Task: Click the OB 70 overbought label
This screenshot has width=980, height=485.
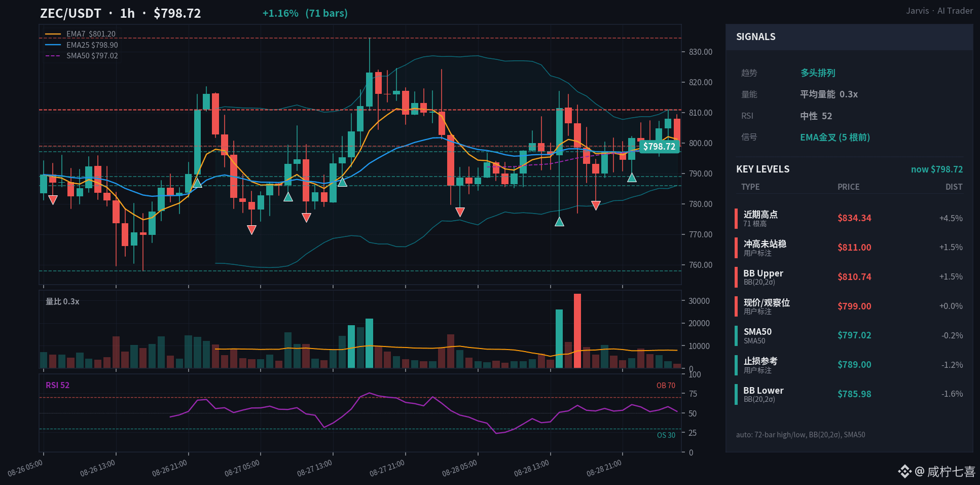Action: [x=666, y=386]
